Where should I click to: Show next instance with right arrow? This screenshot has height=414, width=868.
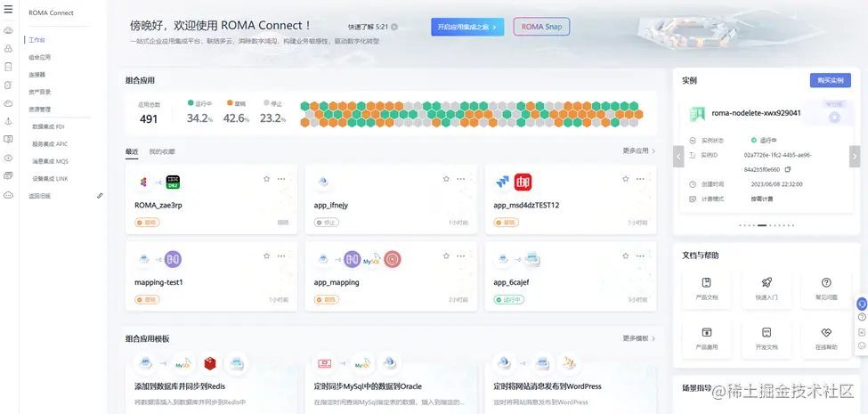(x=855, y=157)
